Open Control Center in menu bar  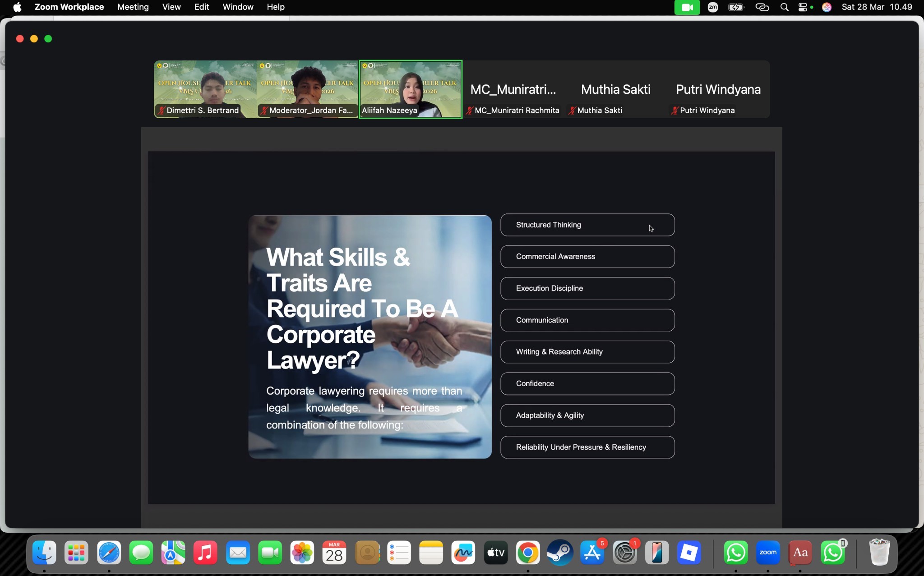(x=803, y=7)
